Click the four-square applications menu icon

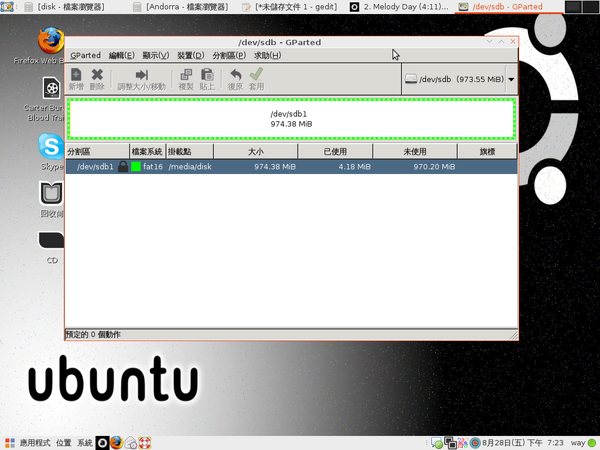point(10,443)
